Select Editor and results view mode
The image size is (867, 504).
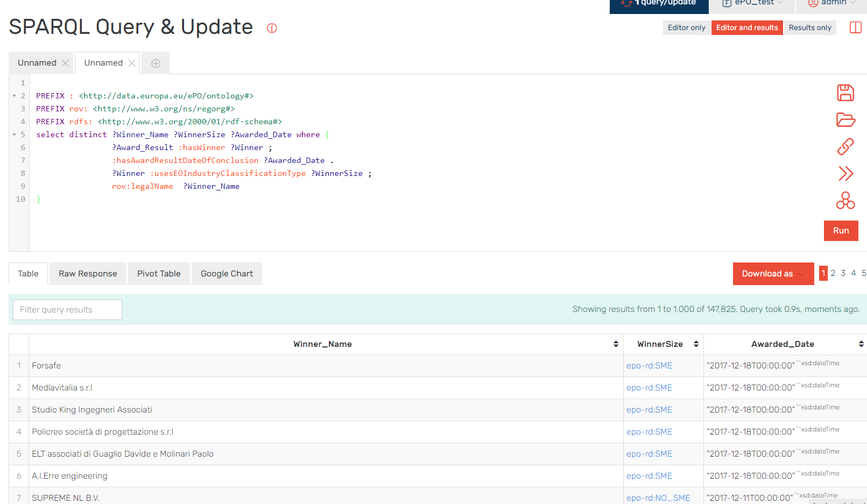coord(747,27)
